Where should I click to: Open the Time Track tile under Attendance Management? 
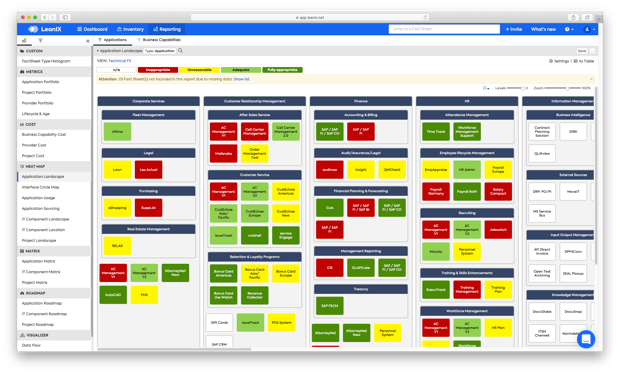pyautogui.click(x=436, y=132)
